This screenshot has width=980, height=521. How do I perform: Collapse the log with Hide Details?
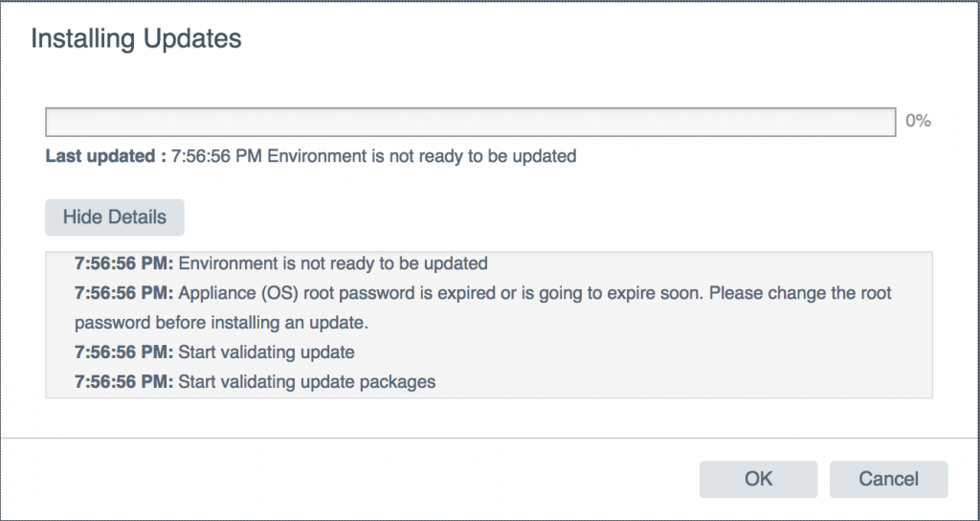coord(115,217)
